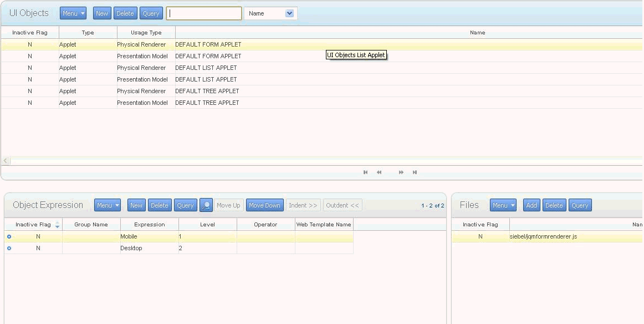Viewport: 644px width, 324px height.
Task: Click the scroll left arrow in UI Objects
Action: click(6, 161)
